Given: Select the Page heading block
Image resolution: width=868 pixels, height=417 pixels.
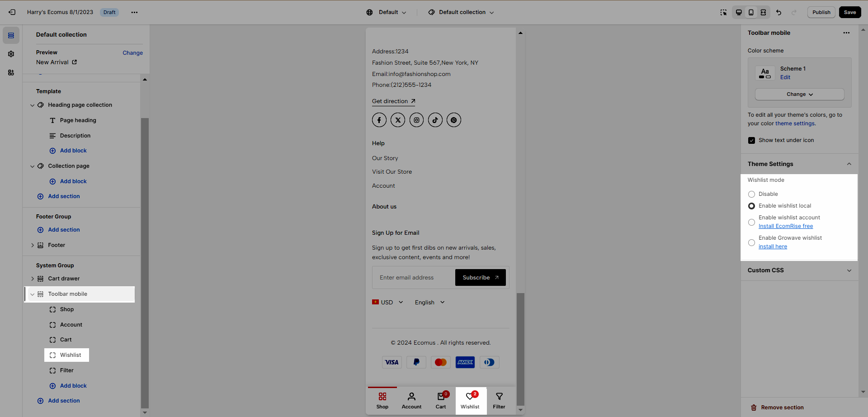Looking at the screenshot, I should pyautogui.click(x=78, y=120).
